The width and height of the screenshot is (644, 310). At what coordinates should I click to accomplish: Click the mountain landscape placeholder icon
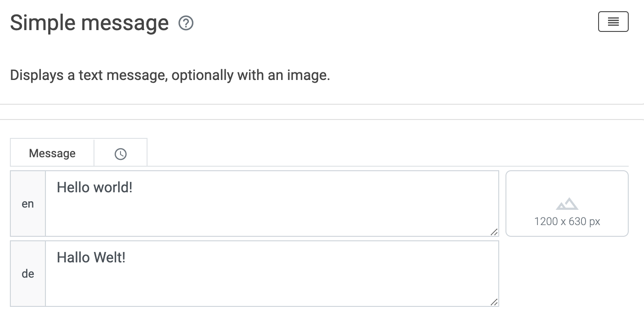click(x=567, y=202)
